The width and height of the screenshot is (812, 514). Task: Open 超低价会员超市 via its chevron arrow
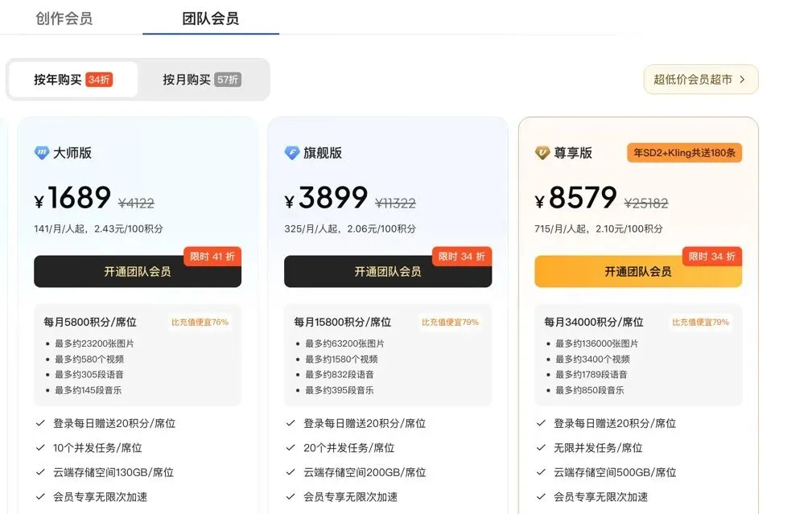tap(742, 80)
